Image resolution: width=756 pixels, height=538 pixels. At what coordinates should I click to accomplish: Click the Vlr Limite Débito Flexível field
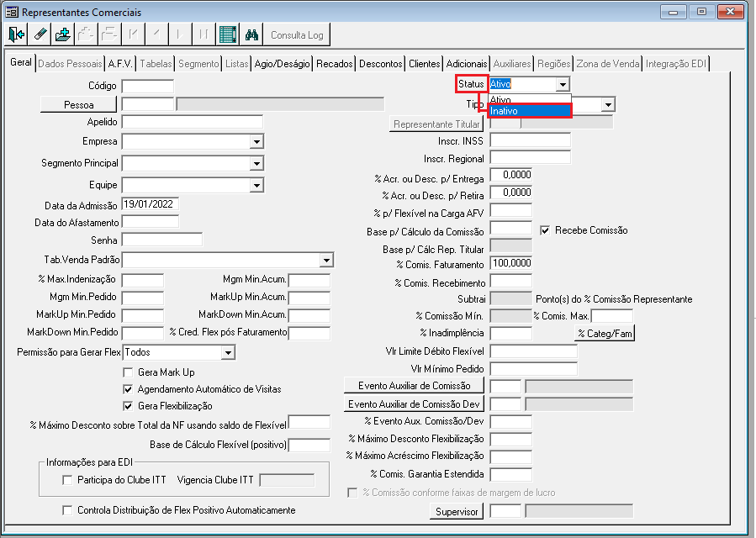point(533,351)
